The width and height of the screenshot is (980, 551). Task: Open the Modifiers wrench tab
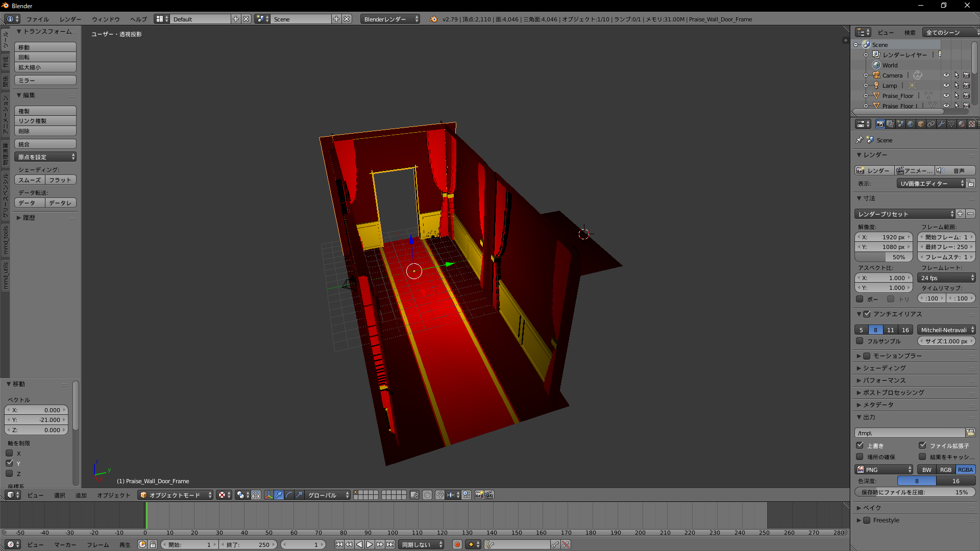tap(941, 124)
